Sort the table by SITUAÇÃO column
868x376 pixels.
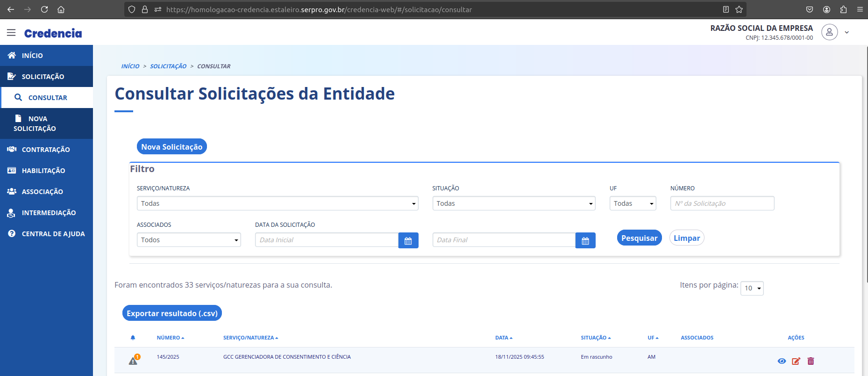[x=596, y=338]
